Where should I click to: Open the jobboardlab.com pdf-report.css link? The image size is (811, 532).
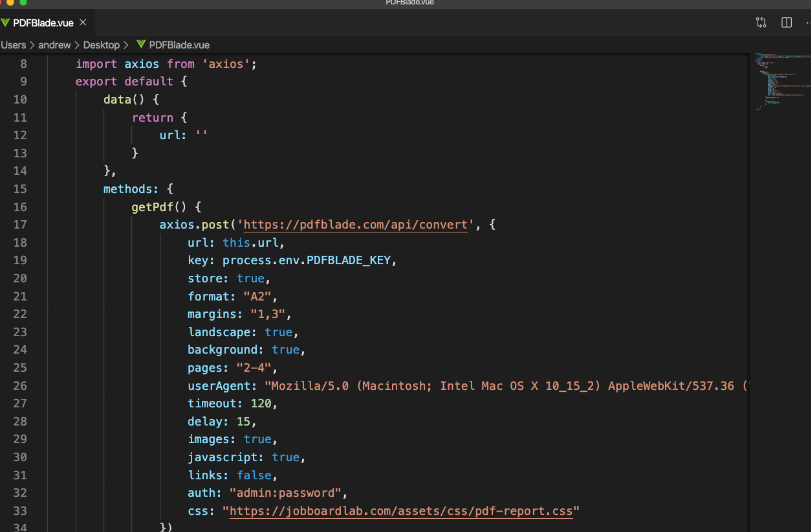pos(401,511)
